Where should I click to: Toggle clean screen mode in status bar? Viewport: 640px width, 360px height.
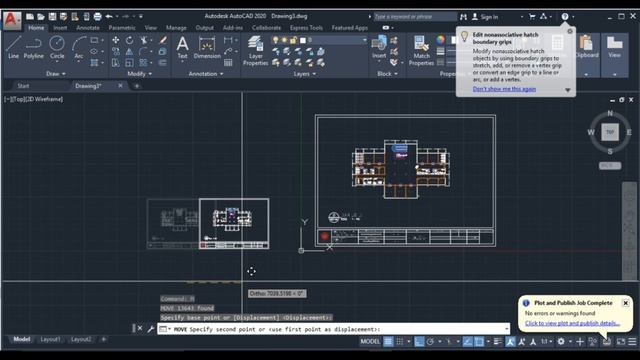(x=620, y=342)
